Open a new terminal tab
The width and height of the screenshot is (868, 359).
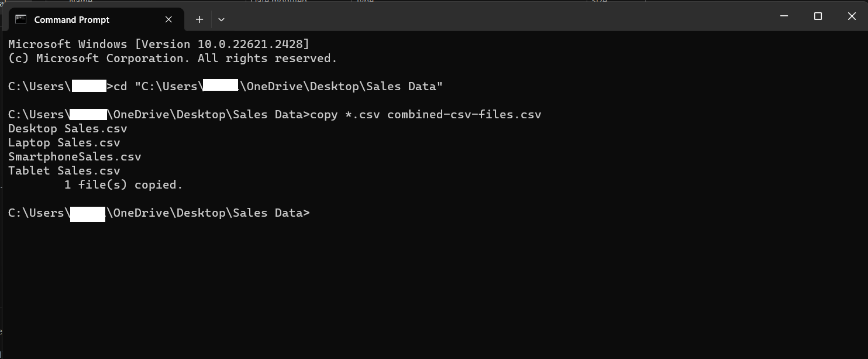(x=199, y=19)
